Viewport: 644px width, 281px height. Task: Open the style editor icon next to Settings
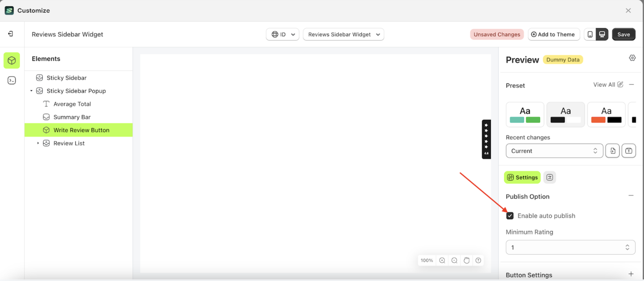point(550,177)
